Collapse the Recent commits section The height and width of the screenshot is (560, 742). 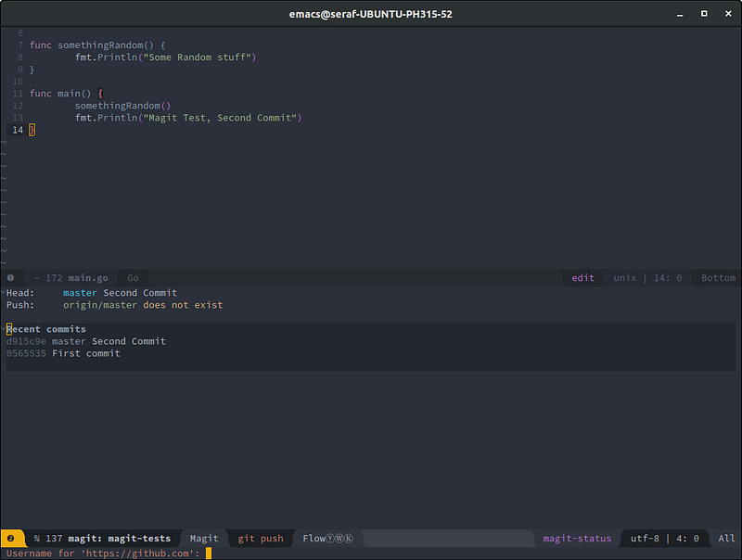click(x=46, y=329)
